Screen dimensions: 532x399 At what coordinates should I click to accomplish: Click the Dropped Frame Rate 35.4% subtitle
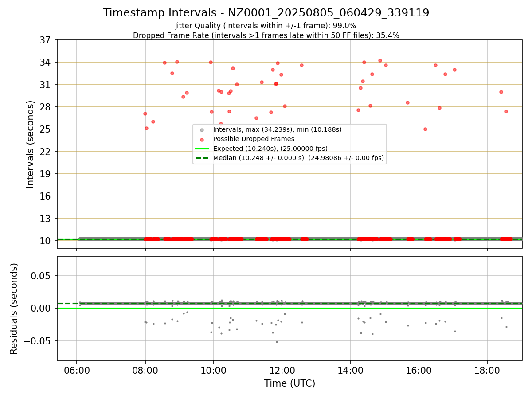(x=266, y=35)
